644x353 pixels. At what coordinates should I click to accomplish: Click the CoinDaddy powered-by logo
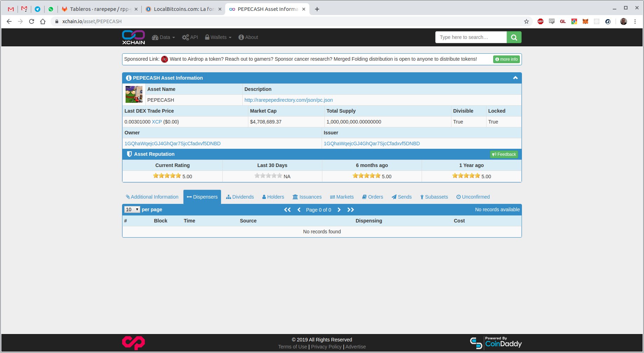pyautogui.click(x=496, y=343)
